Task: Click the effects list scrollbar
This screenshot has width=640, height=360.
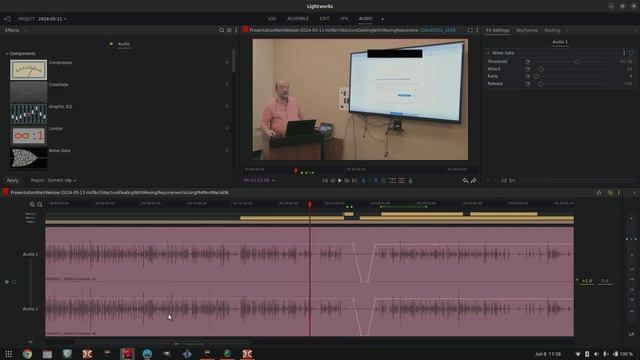Action: (x=233, y=61)
